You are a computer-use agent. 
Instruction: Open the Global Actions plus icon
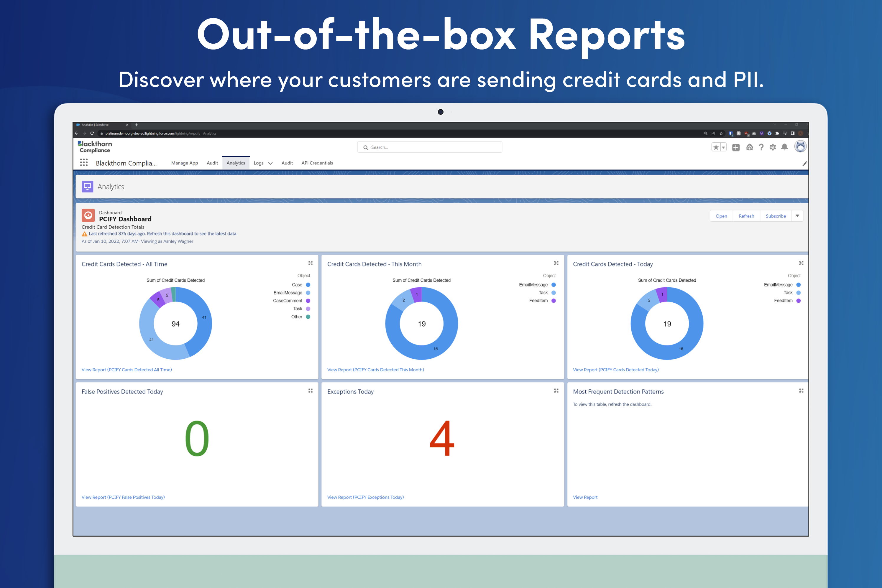click(x=736, y=147)
